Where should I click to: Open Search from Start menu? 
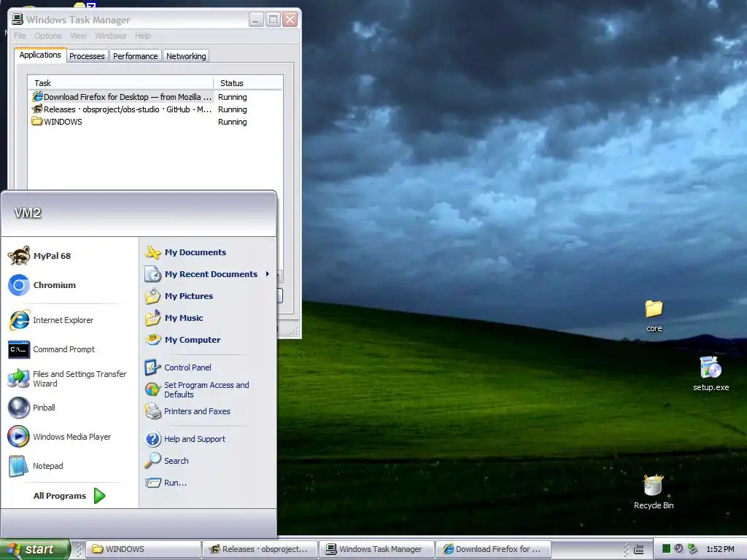[167, 461]
